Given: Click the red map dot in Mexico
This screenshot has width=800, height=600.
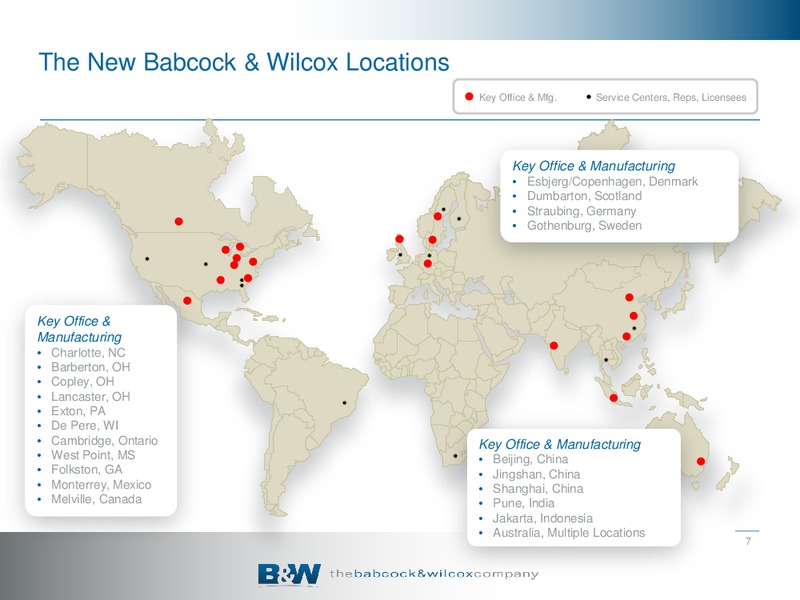Looking at the screenshot, I should tap(187, 301).
